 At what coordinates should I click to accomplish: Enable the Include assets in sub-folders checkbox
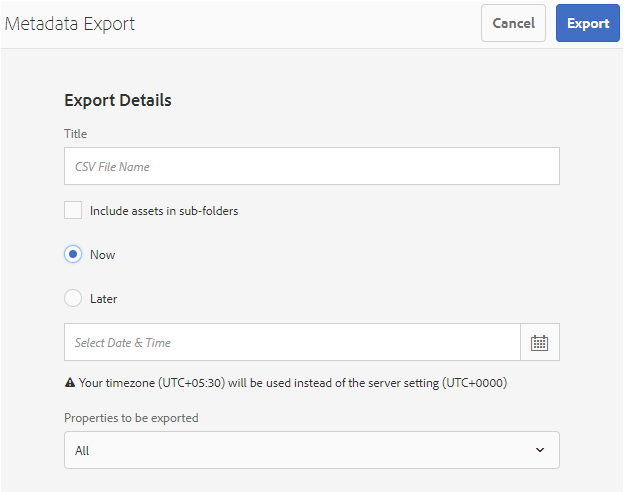click(x=73, y=211)
